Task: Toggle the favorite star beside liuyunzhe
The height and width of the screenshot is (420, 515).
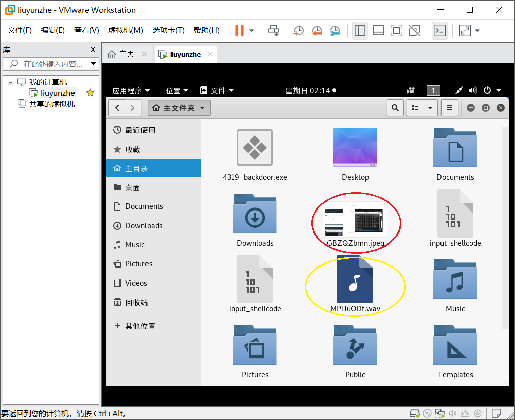Action: pos(90,93)
